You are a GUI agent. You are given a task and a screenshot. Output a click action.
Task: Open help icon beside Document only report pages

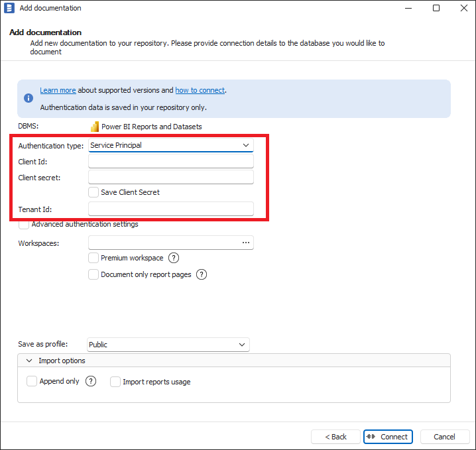coord(202,274)
